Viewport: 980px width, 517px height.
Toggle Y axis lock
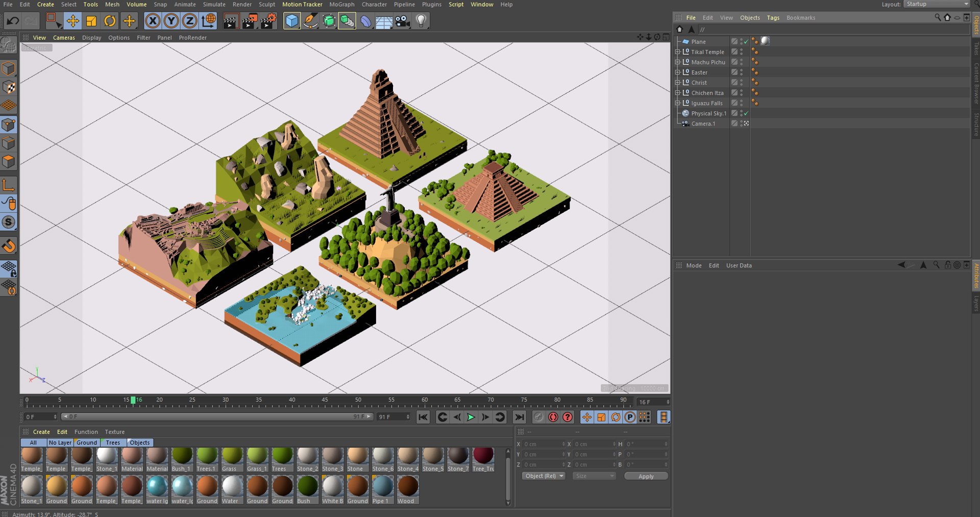tap(171, 21)
